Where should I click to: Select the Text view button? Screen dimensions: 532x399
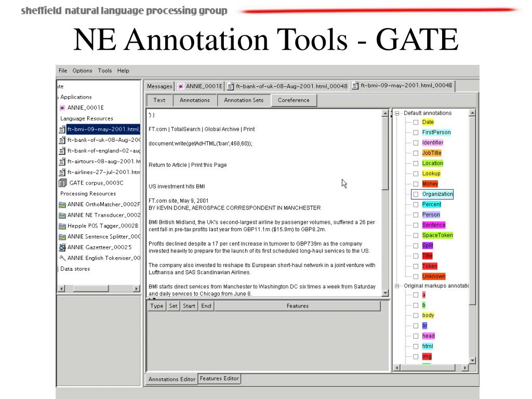pos(159,100)
